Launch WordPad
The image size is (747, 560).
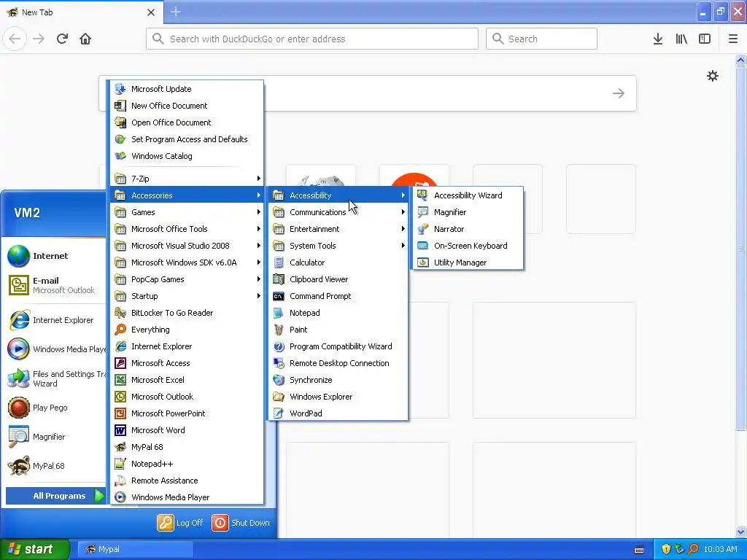click(x=338, y=413)
